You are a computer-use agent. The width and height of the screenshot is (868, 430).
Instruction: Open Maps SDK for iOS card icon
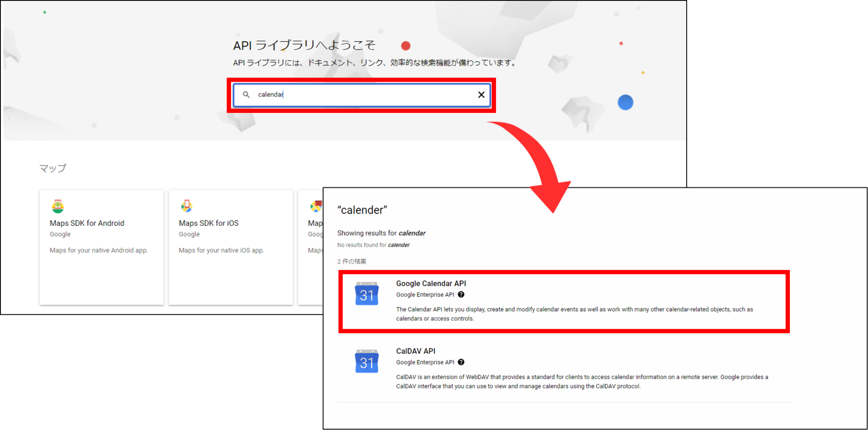pyautogui.click(x=187, y=206)
